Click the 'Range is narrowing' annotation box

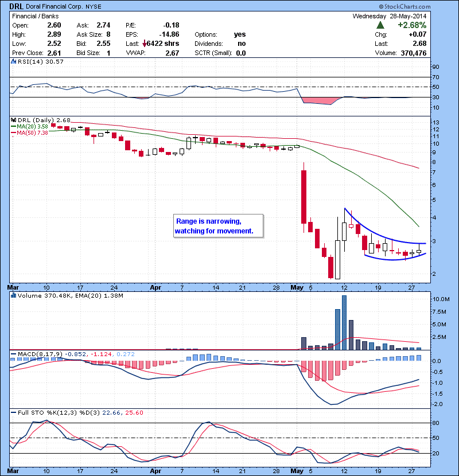(218, 226)
